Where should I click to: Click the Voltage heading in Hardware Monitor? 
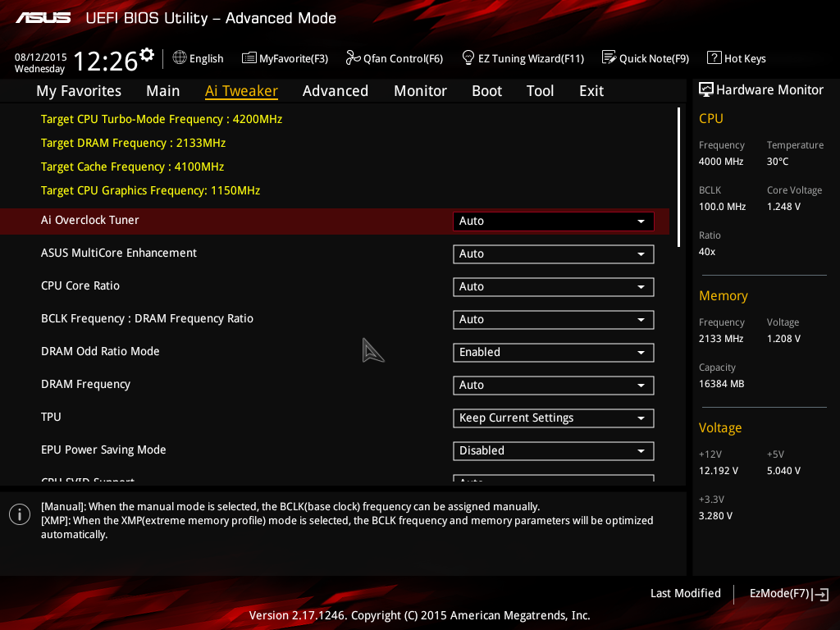pos(720,428)
